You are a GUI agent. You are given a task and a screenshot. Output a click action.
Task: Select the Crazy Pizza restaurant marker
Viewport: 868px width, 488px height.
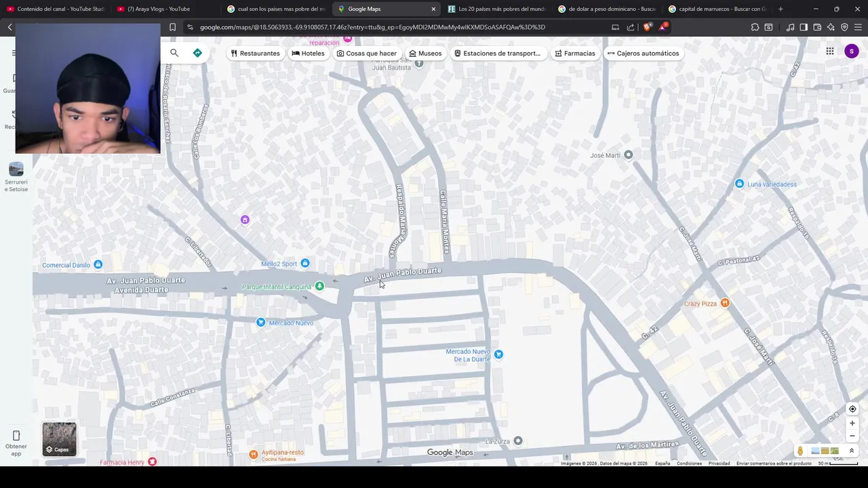(x=725, y=303)
